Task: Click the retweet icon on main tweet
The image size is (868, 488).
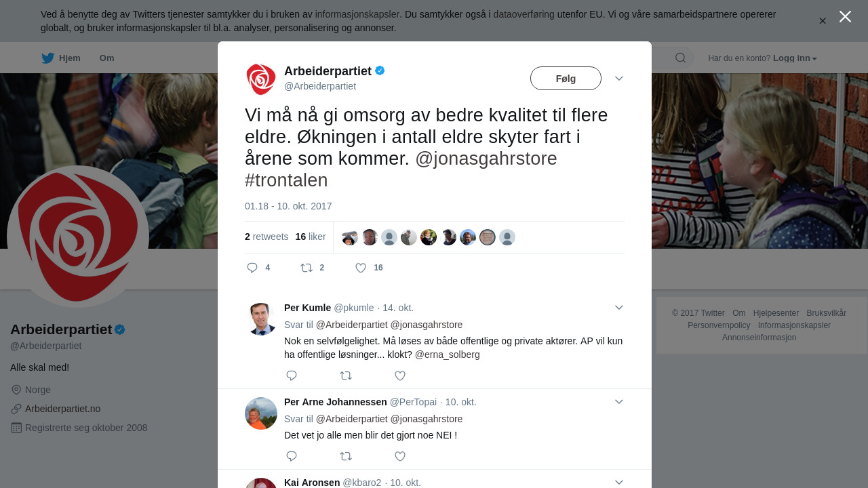Action: pos(307,268)
